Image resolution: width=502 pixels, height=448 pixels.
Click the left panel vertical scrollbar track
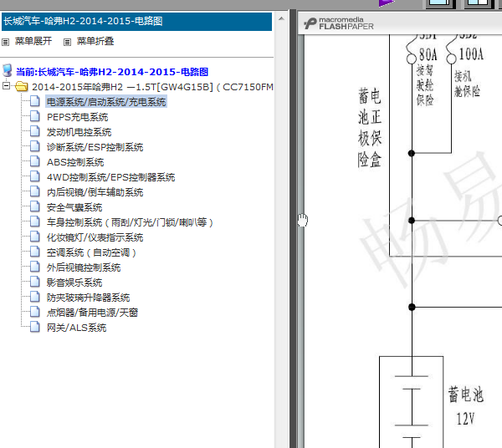pos(281,237)
